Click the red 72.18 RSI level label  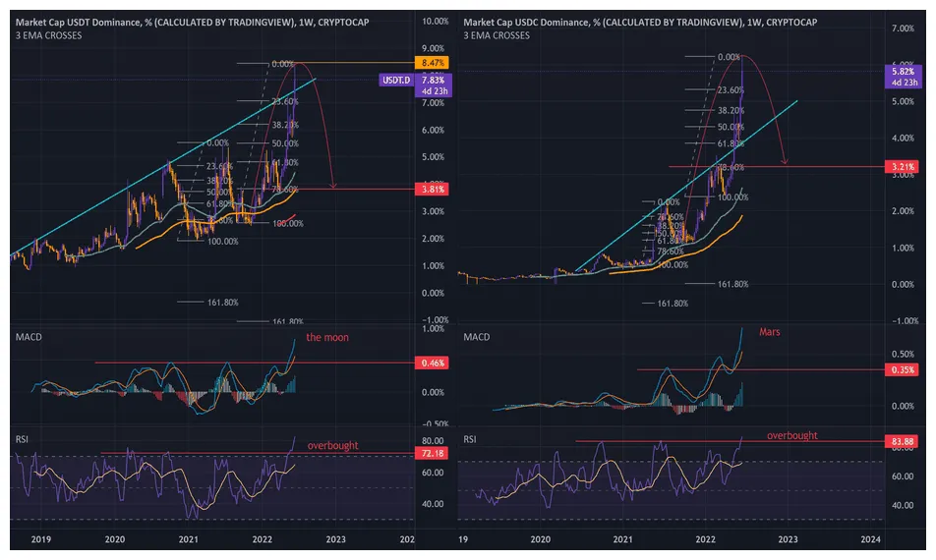[434, 453]
